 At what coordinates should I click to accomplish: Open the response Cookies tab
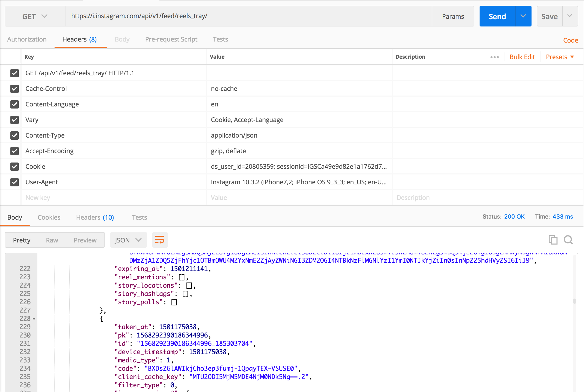point(49,217)
